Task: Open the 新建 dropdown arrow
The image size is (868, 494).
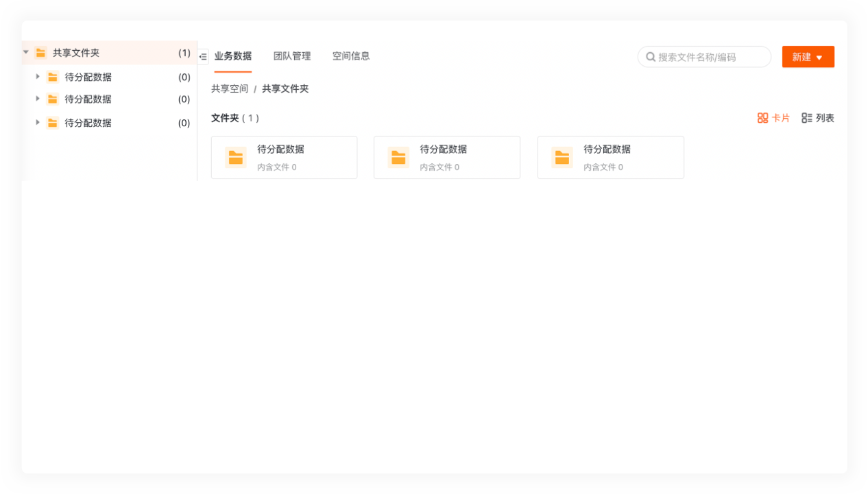Action: coord(819,58)
